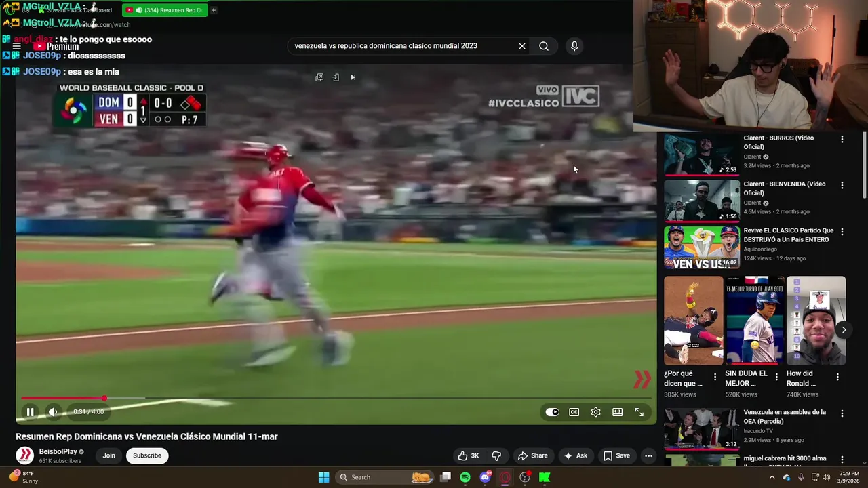Image resolution: width=868 pixels, height=488 pixels.
Task: Open the Ask AI button
Action: 576,455
